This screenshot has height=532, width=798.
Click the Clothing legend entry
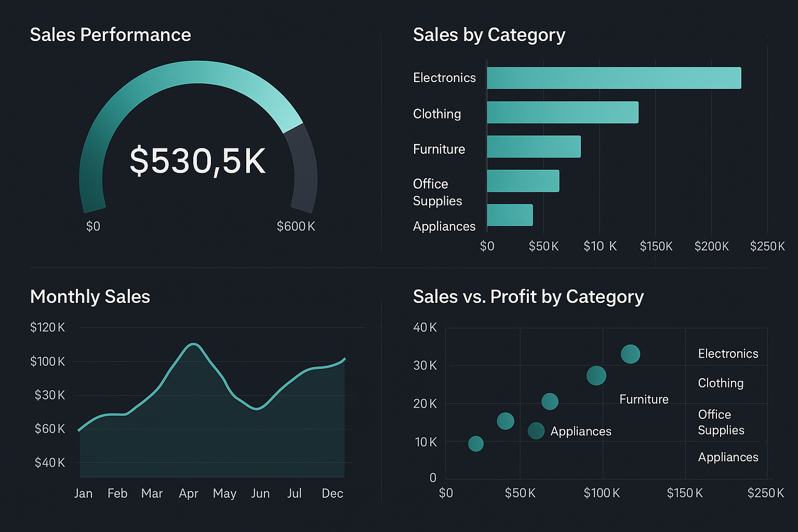720,383
